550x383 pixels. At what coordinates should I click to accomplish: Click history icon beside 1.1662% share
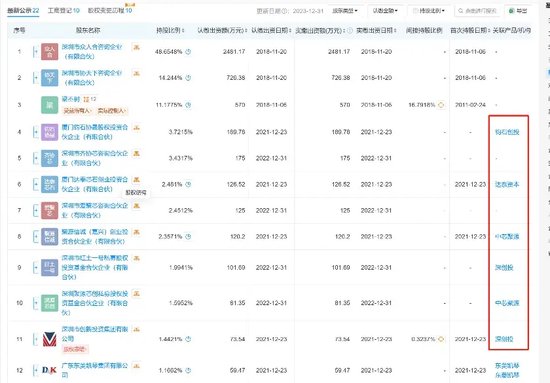188,370
